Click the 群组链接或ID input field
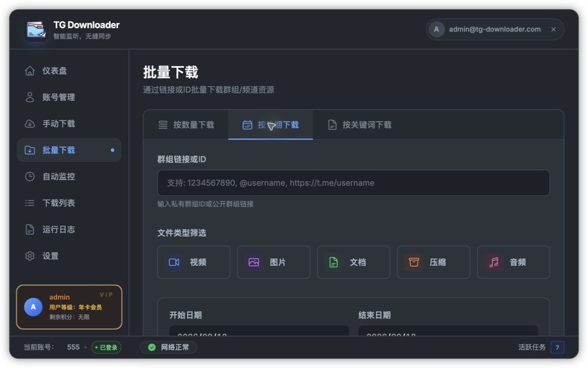 354,183
